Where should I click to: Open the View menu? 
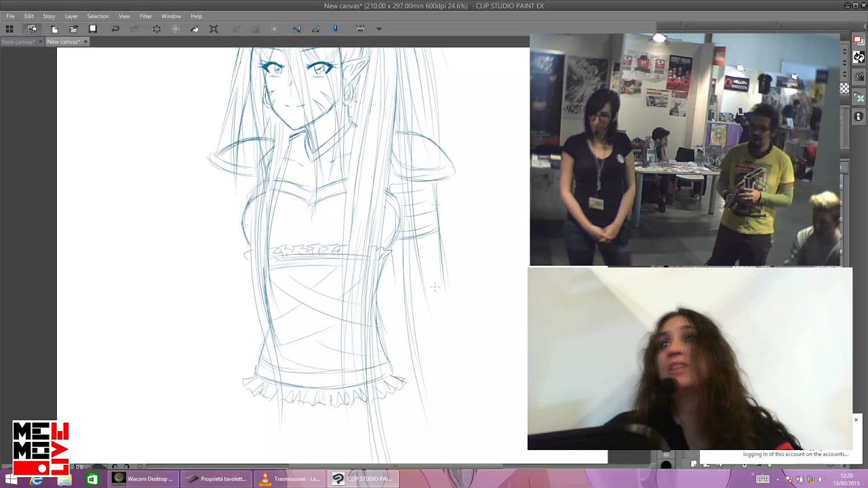pyautogui.click(x=124, y=16)
